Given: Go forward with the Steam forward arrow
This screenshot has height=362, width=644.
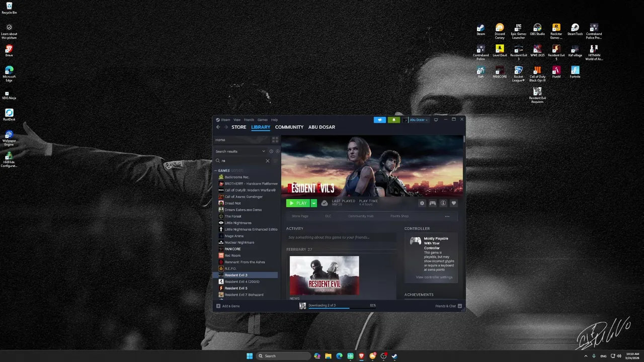Looking at the screenshot, I should click(x=226, y=127).
